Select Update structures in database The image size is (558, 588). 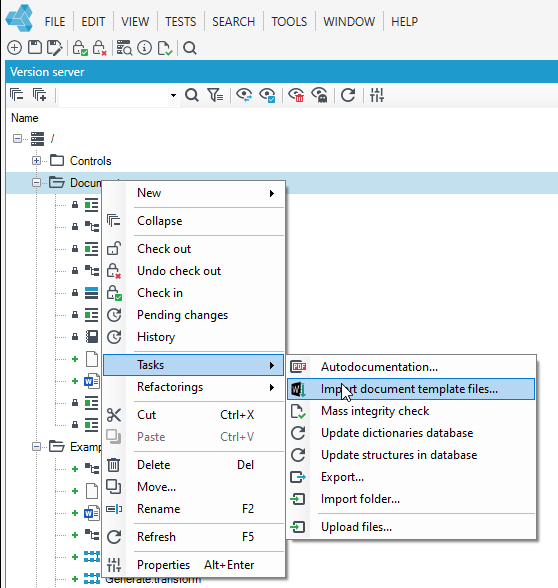coord(411,455)
